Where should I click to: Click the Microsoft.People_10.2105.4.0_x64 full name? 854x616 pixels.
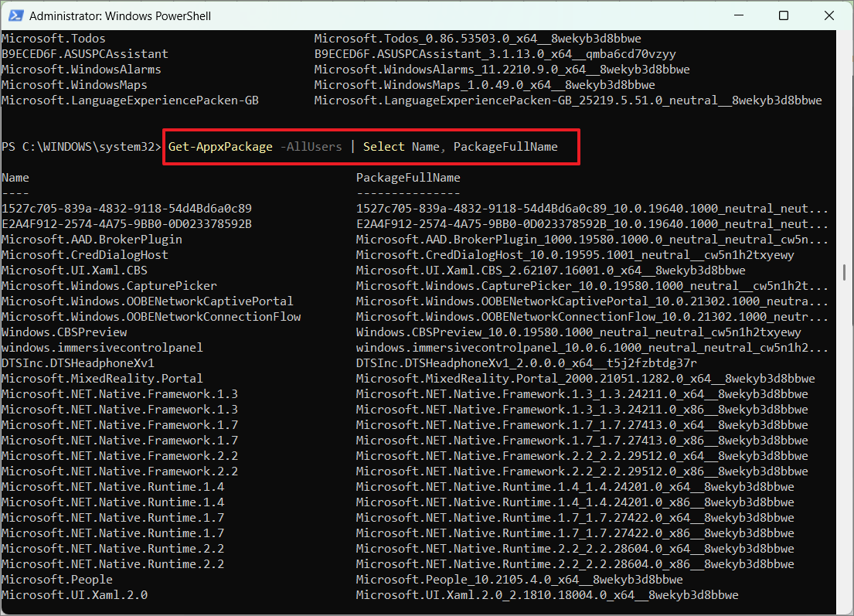click(519, 580)
